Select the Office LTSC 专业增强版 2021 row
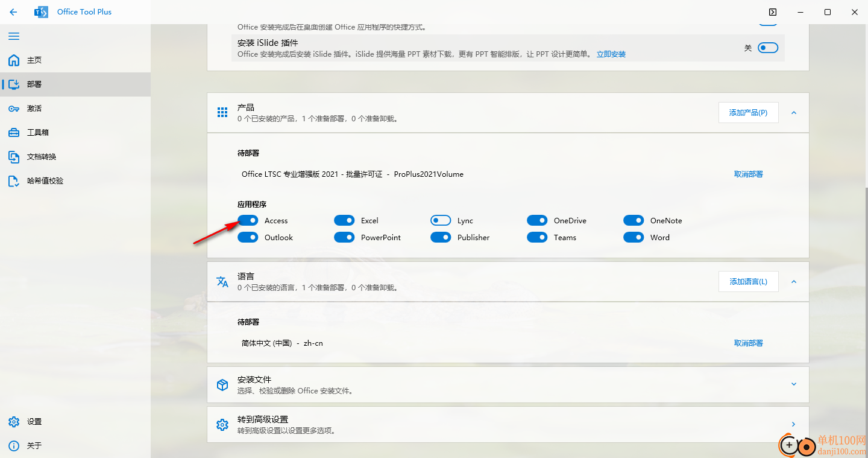The image size is (868, 458). pos(508,174)
